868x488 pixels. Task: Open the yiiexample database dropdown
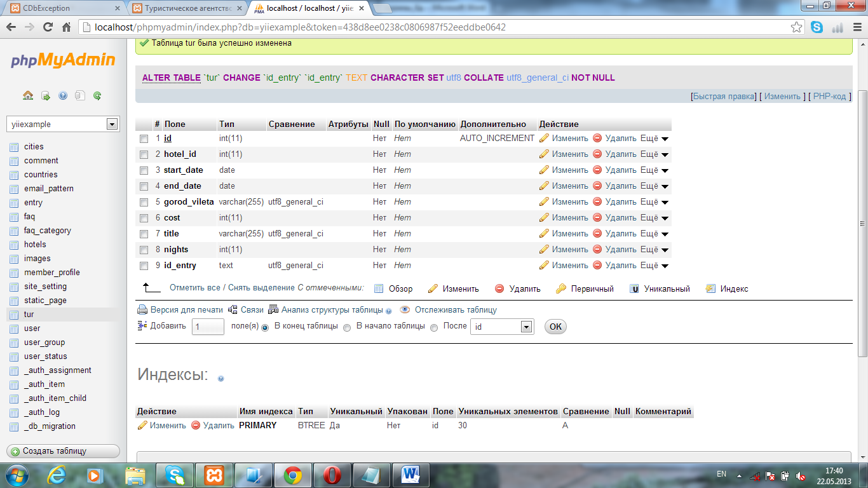[62, 124]
